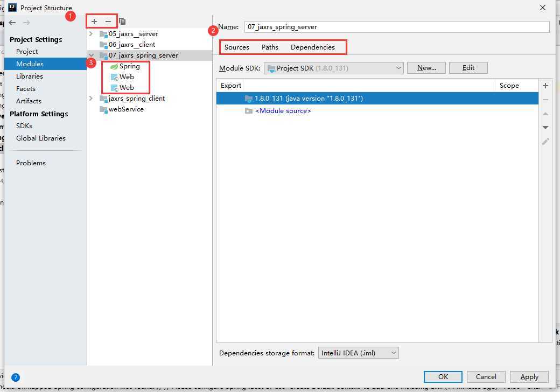Click the Add dependency plus icon
560x392 pixels.
545,86
